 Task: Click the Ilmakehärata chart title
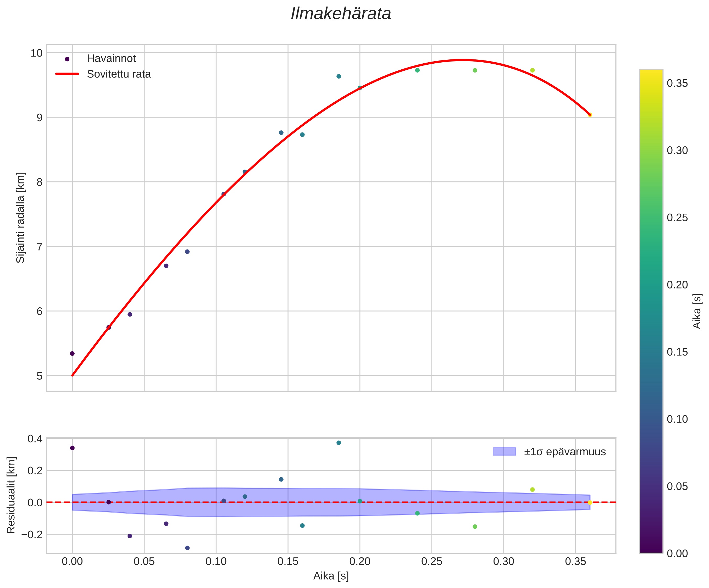coord(341,14)
